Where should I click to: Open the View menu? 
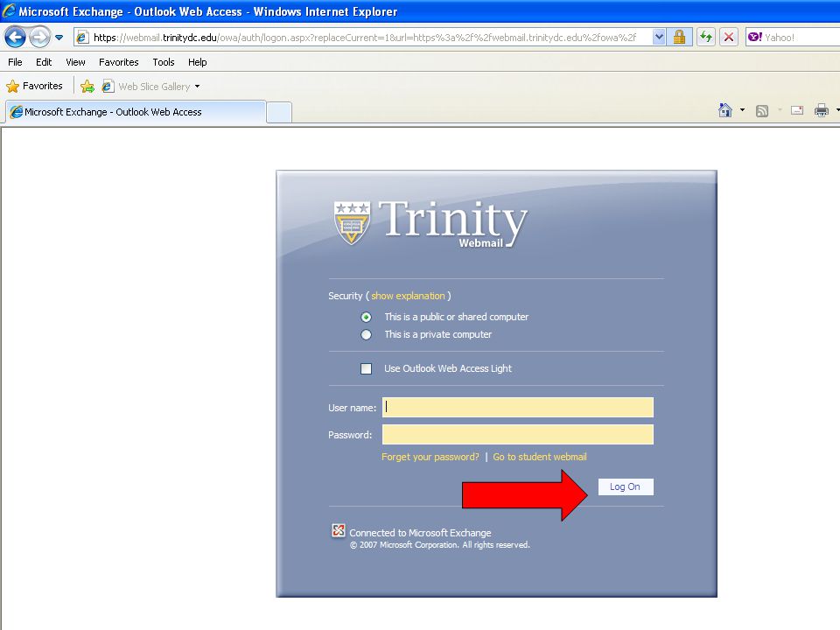(75, 62)
